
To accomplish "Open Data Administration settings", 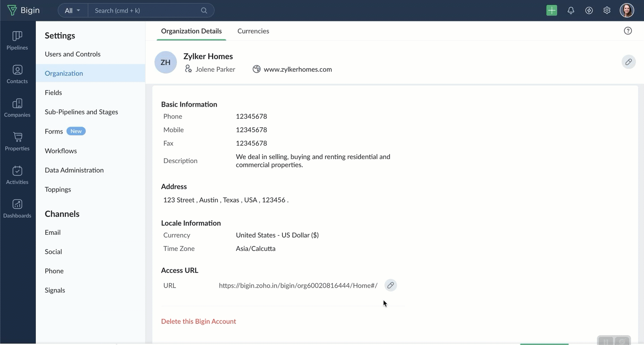I will [x=90, y=170].
